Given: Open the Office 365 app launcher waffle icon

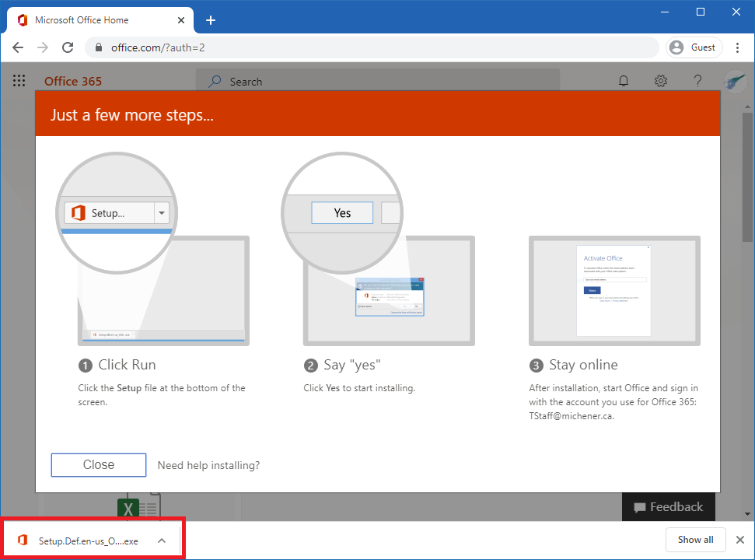Looking at the screenshot, I should [19, 81].
